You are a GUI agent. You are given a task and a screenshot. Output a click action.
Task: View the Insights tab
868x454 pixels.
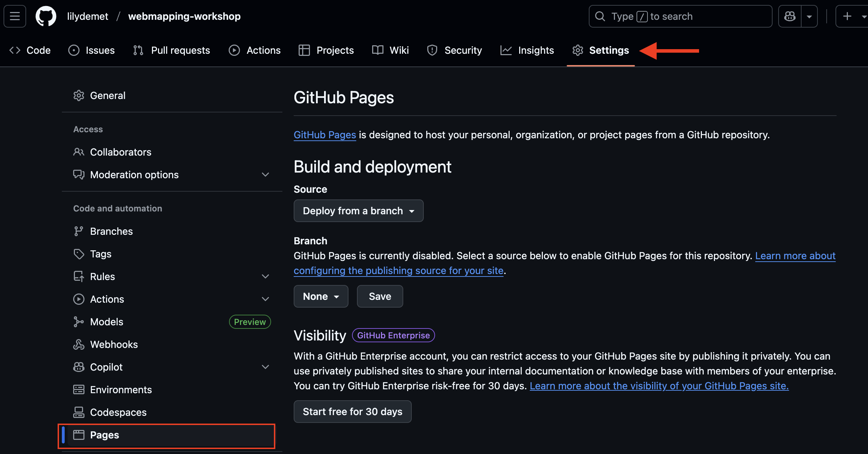(527, 50)
